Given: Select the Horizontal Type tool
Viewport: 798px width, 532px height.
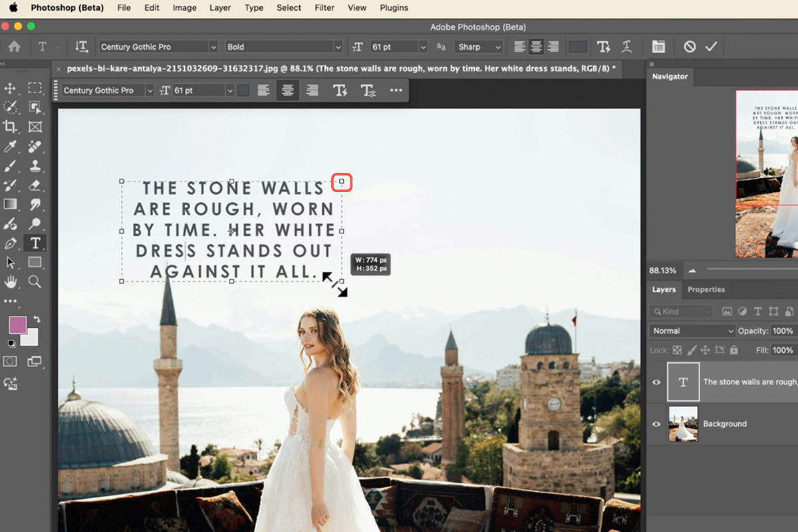Looking at the screenshot, I should pos(35,243).
